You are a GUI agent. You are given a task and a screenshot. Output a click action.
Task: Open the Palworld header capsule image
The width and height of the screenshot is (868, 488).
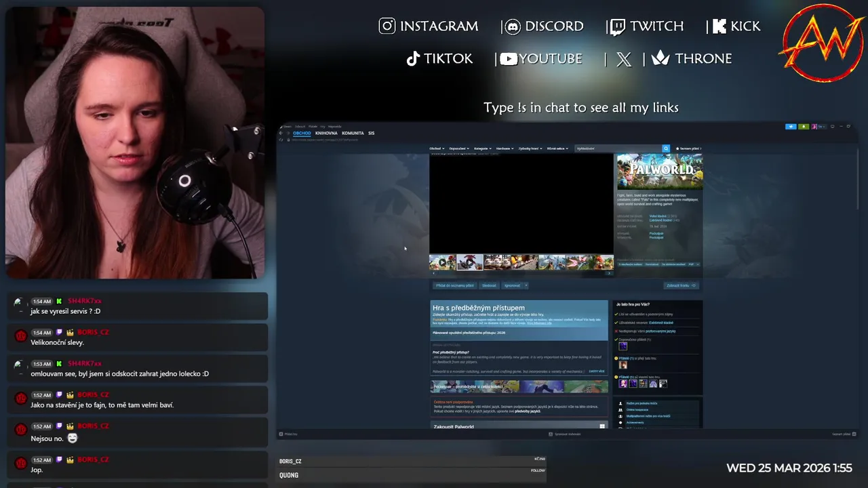[660, 171]
